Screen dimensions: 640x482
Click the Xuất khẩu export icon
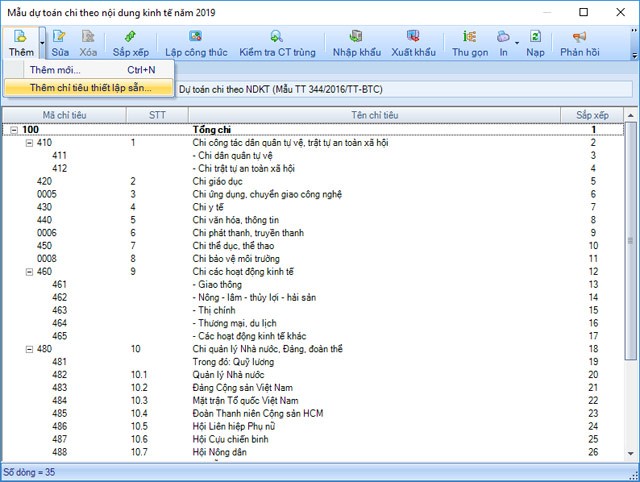click(x=414, y=37)
